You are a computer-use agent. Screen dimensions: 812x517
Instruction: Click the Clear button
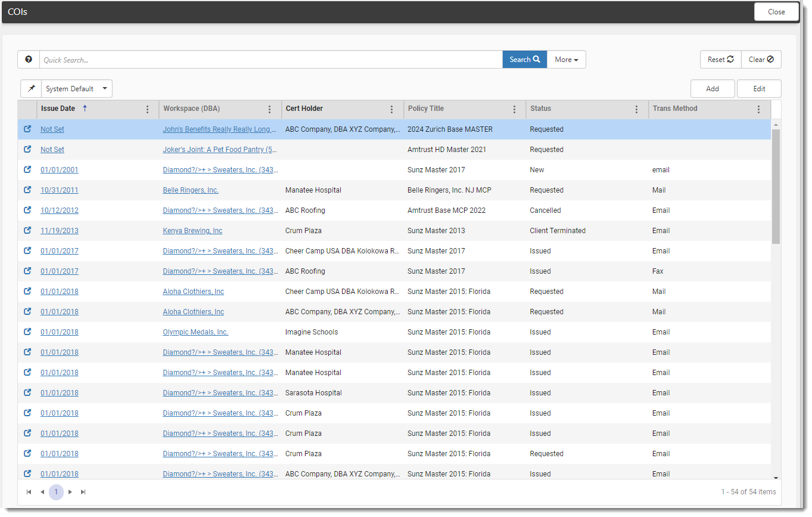click(x=761, y=60)
